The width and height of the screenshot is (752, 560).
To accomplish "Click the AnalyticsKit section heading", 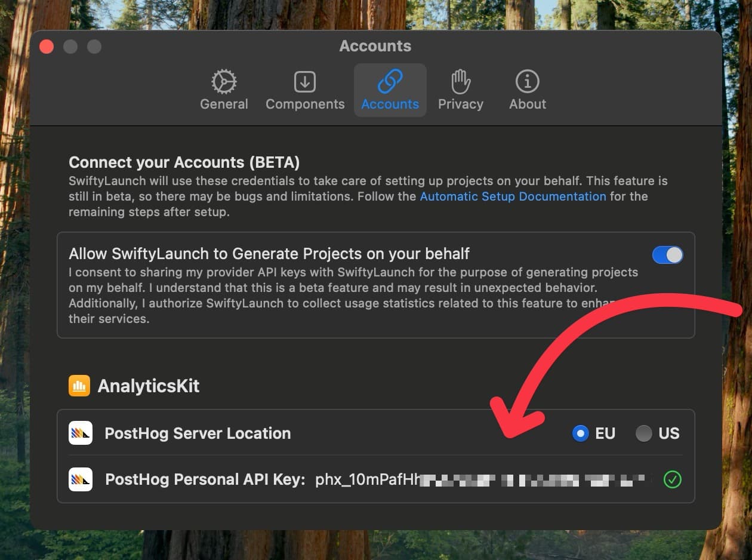I will [149, 386].
